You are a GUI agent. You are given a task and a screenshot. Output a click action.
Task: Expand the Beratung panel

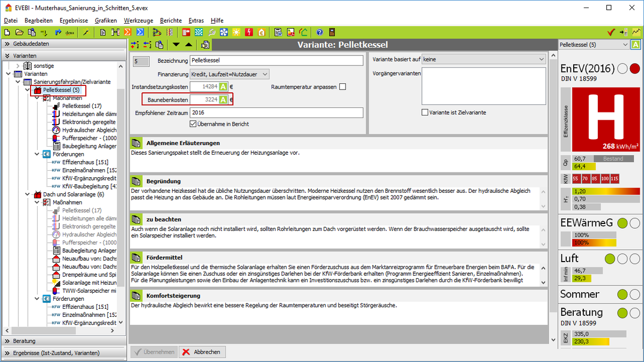tap(64, 341)
